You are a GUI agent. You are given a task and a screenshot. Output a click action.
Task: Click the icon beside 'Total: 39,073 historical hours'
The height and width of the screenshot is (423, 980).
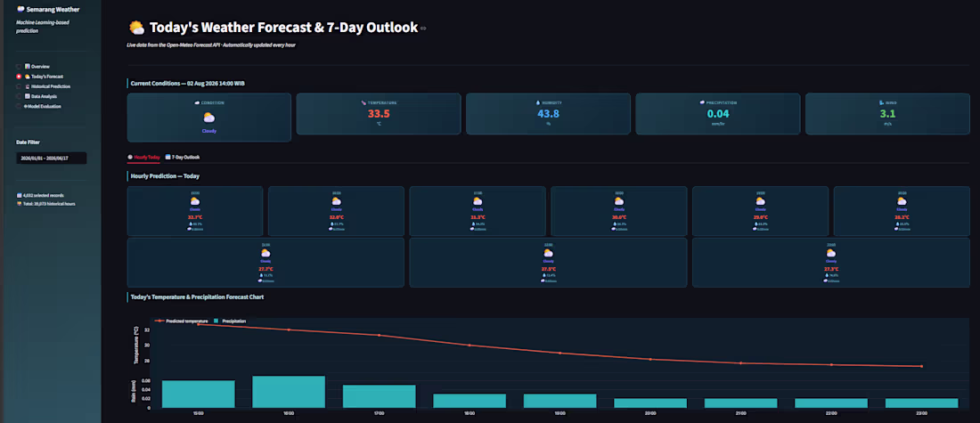19,204
